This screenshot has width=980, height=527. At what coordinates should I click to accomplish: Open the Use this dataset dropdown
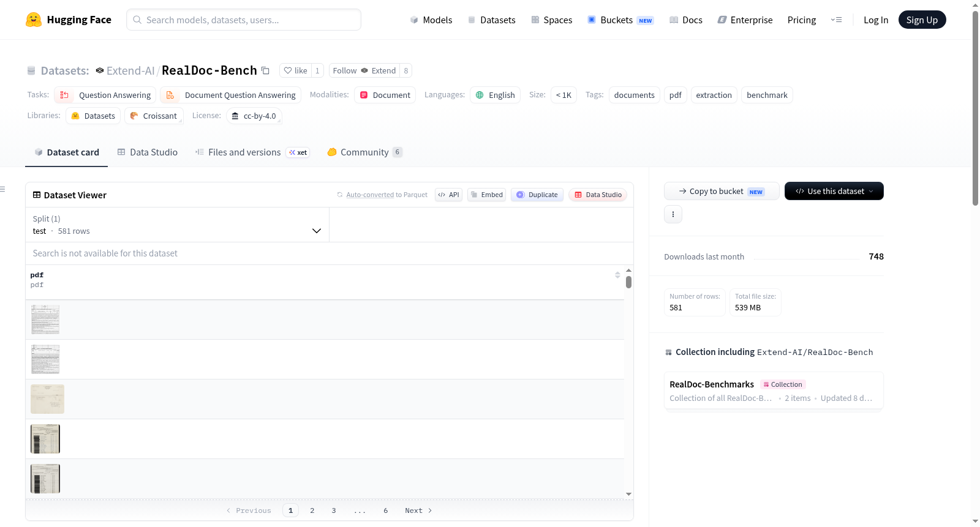(834, 191)
